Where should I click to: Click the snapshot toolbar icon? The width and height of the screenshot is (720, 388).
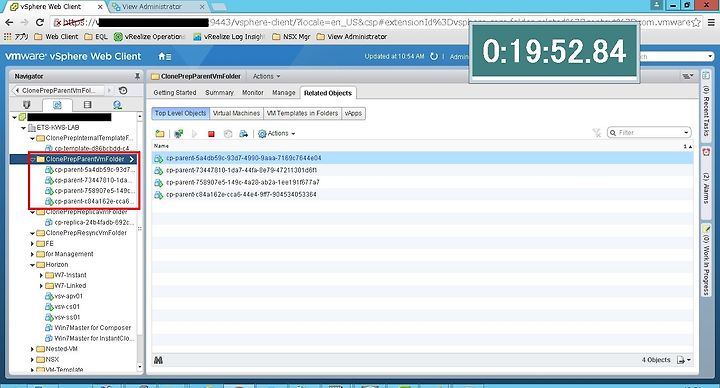coord(228,134)
